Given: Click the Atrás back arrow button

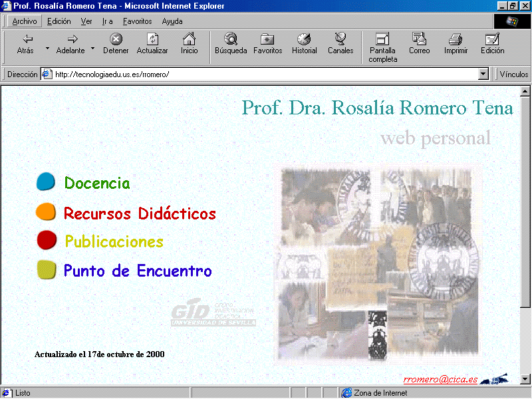Looking at the screenshot, I should click(x=25, y=44).
